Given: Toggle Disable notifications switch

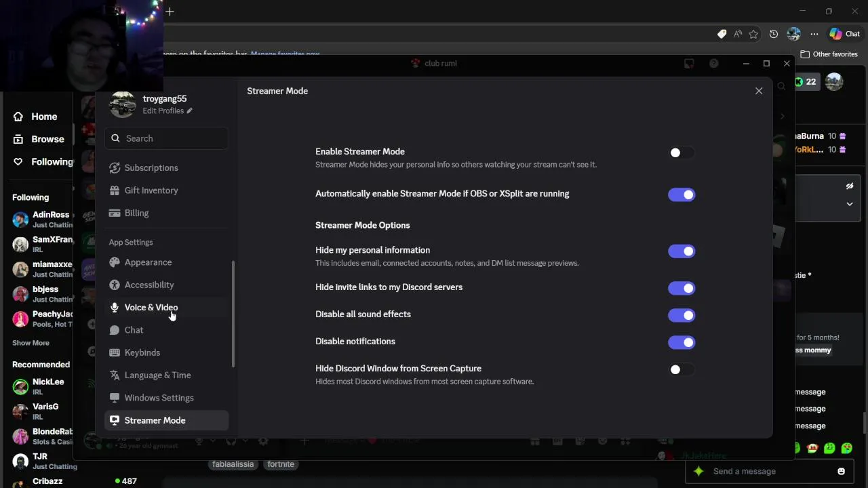Looking at the screenshot, I should [682, 342].
